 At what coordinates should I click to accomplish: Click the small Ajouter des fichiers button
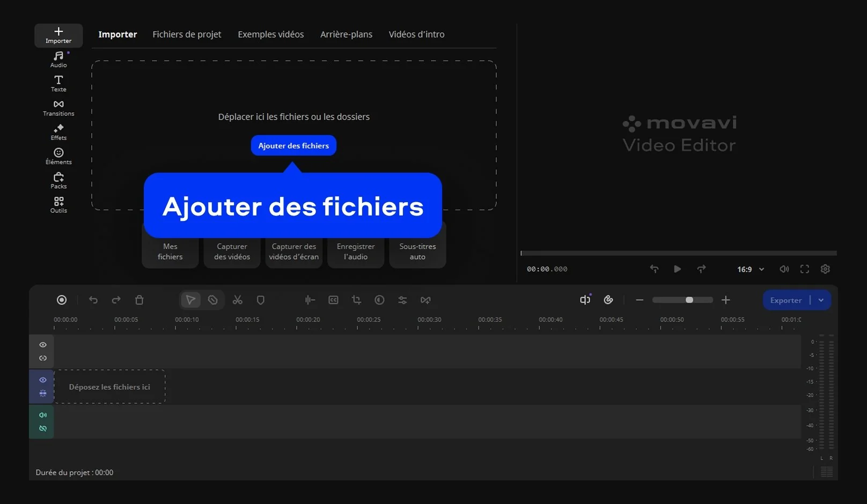click(293, 146)
